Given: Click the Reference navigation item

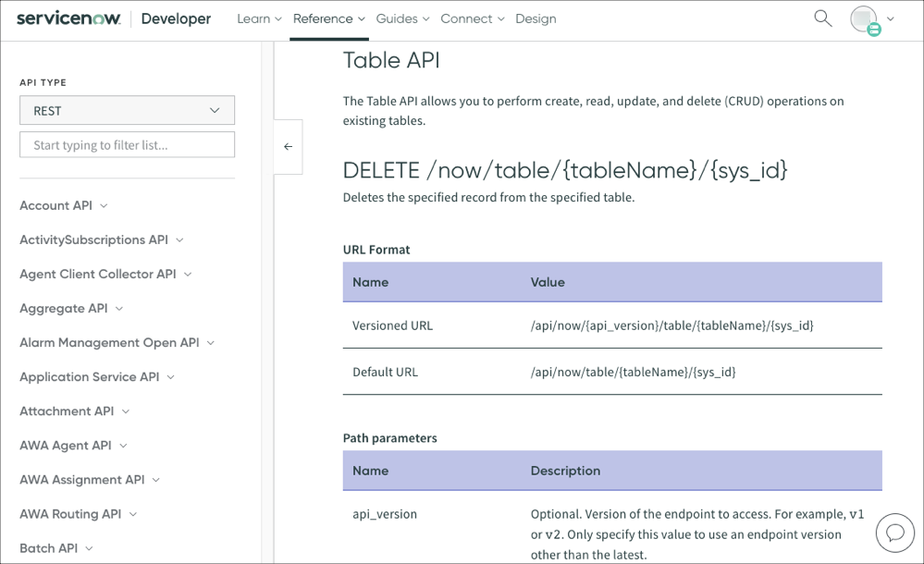Looking at the screenshot, I should 323,18.
